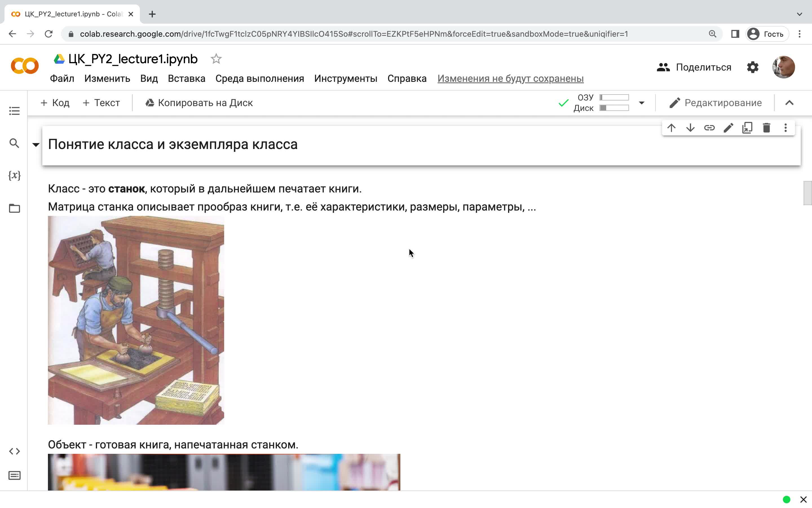Open a new browser tab
This screenshot has width=812, height=508.
pyautogui.click(x=152, y=14)
